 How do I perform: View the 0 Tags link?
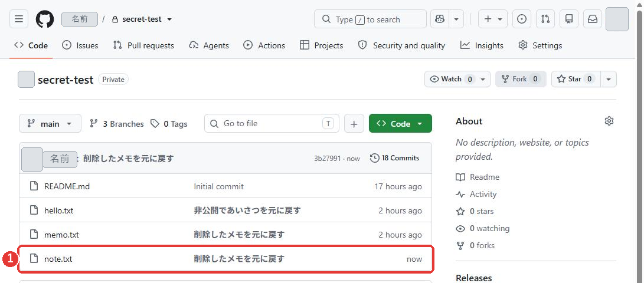coord(169,123)
